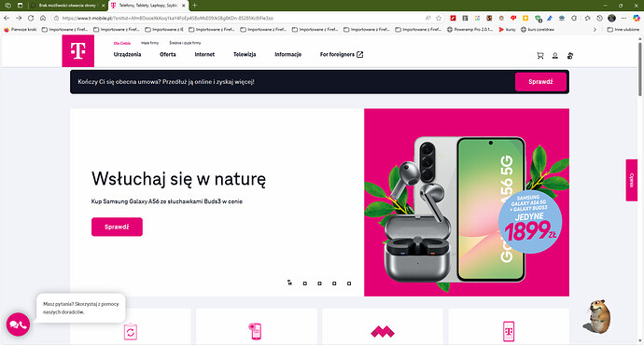Select the fourth carousel slide indicator
The image size is (644, 345).
coord(334,283)
